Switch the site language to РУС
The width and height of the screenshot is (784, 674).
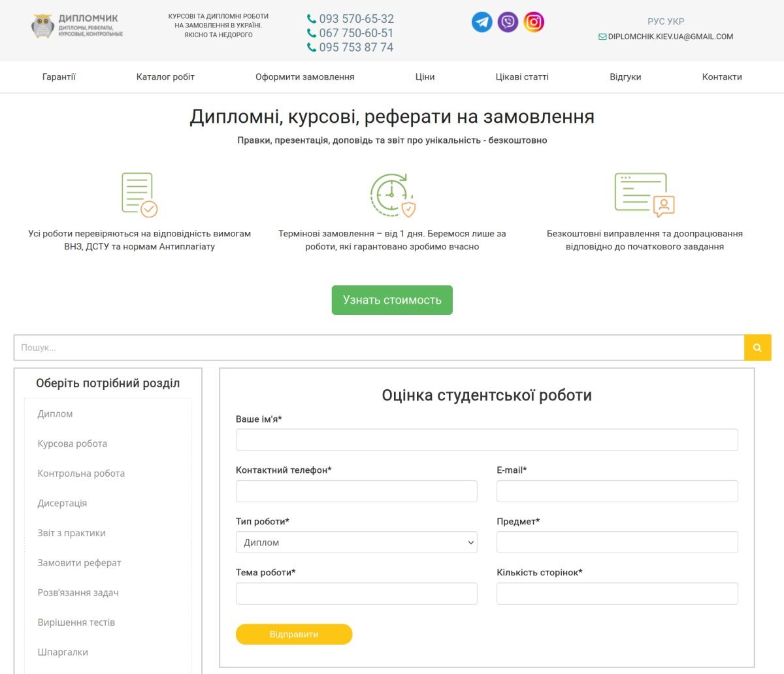coord(656,22)
